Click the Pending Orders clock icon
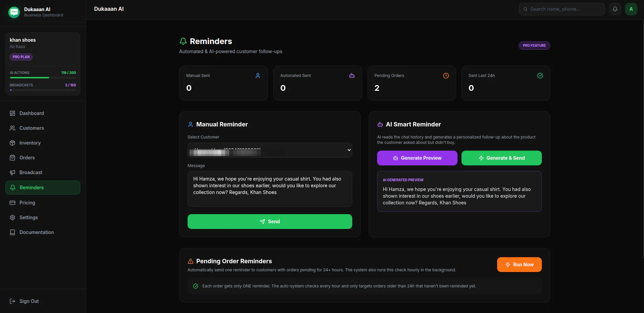This screenshot has height=313, width=644. (x=446, y=76)
